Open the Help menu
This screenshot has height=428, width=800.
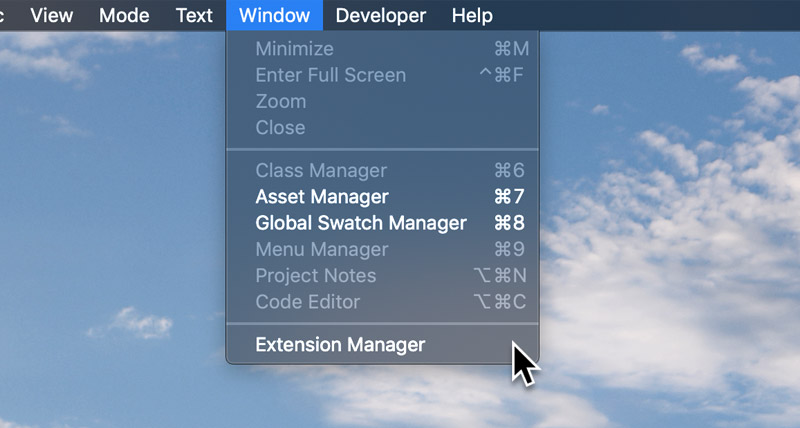472,15
